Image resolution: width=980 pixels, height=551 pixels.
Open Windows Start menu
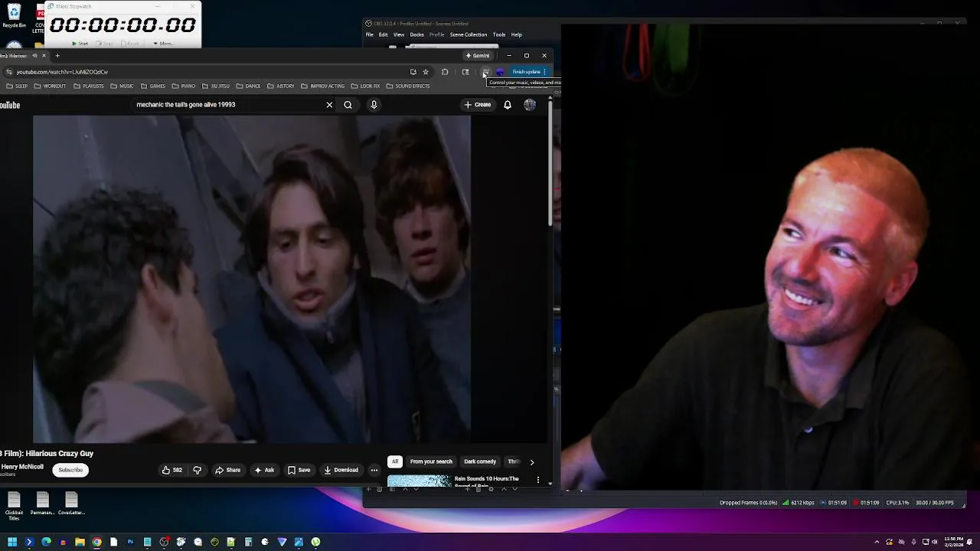(12, 542)
